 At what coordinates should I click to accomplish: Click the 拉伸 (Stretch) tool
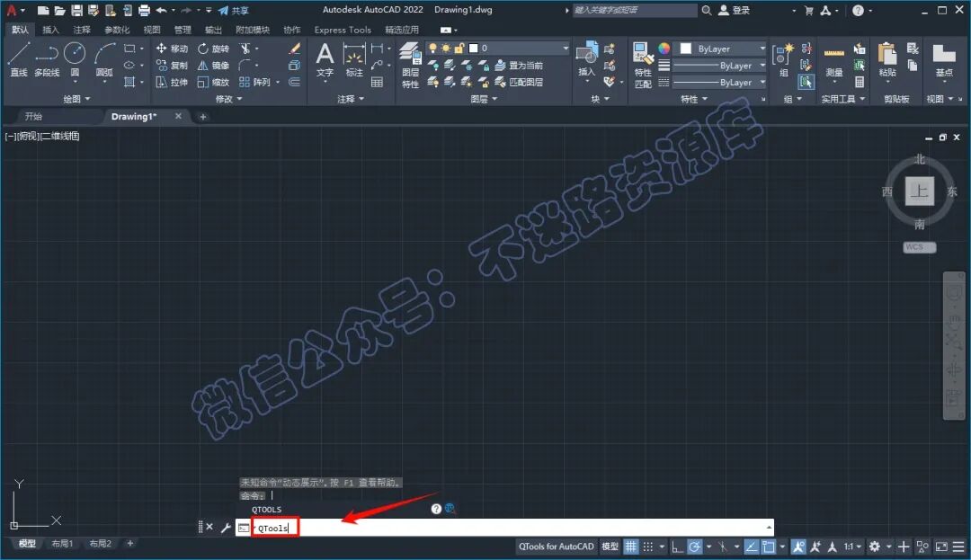pos(172,82)
